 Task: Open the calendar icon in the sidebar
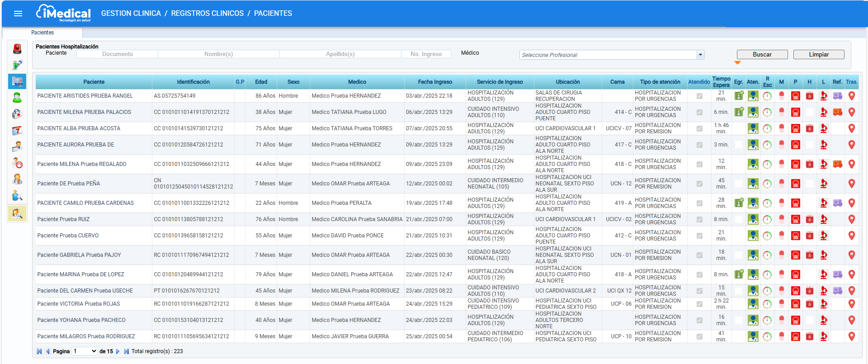pyautogui.click(x=17, y=131)
